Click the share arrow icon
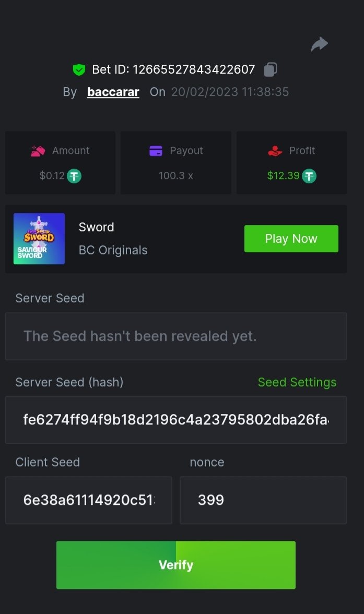 pyautogui.click(x=319, y=44)
